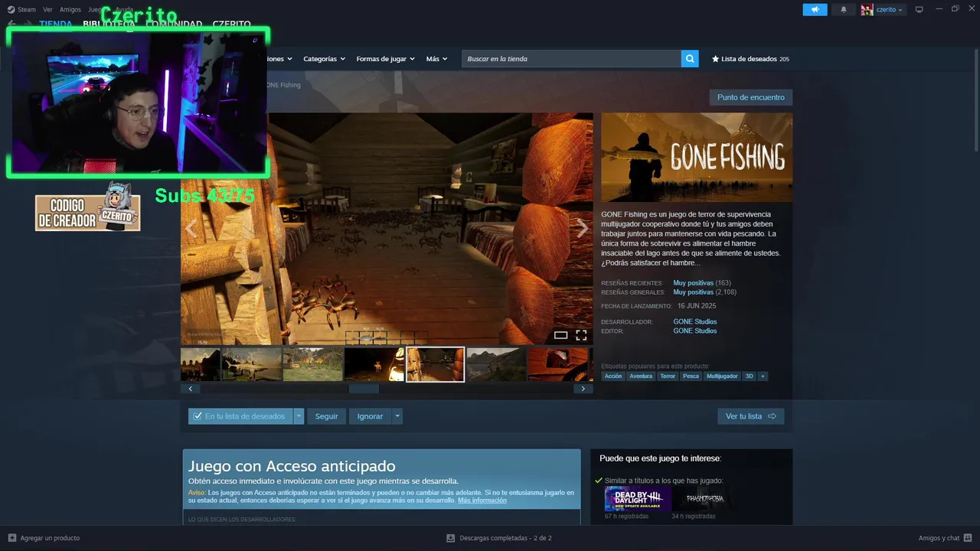Open the Phasmophobia recommendation
980x551 pixels.
click(x=704, y=498)
